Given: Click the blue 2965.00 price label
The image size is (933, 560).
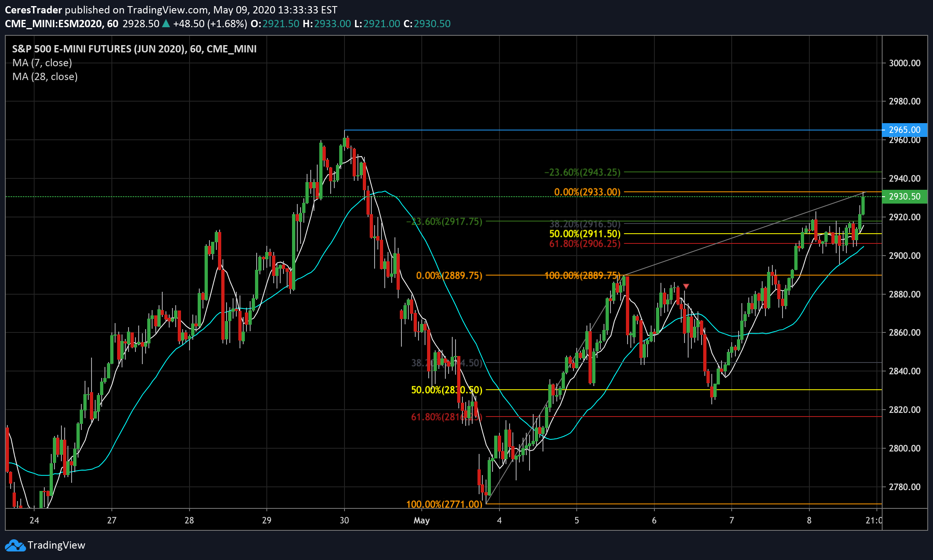Looking at the screenshot, I should pos(904,130).
